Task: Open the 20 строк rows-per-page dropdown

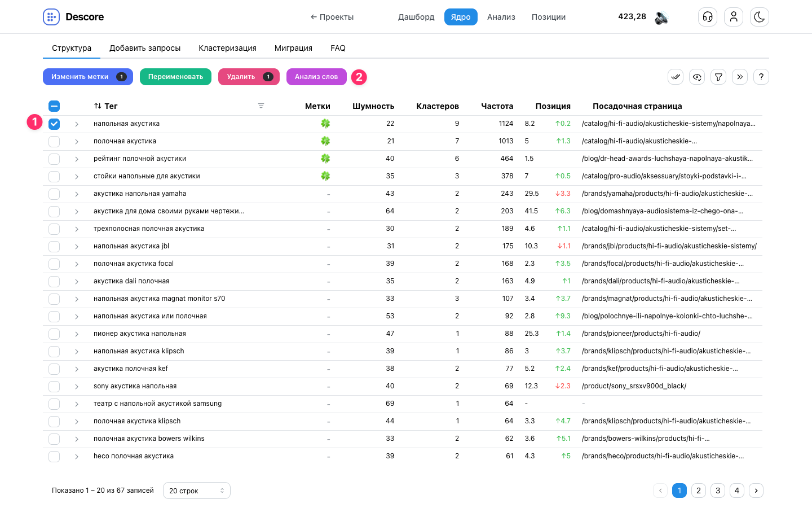Action: [x=197, y=491]
